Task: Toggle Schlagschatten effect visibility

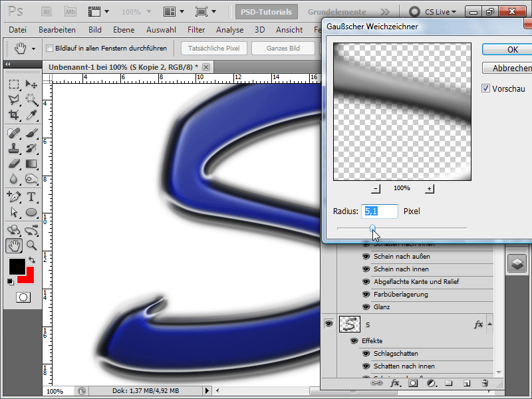Action: pos(366,354)
